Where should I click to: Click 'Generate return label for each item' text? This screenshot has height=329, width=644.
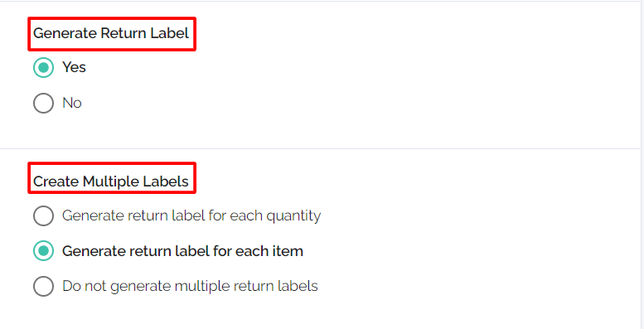coord(183,251)
